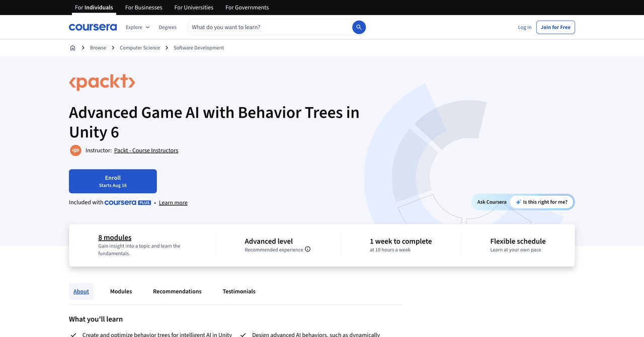This screenshot has height=337, width=644.
Task: Click the 'What you'll learn' heading
Action: [96, 319]
